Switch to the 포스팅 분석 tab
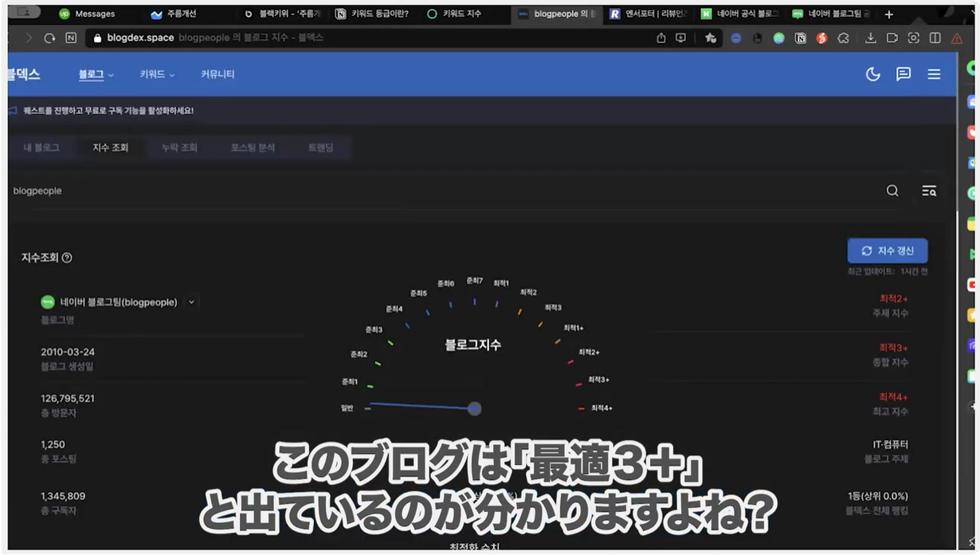The width and height of the screenshot is (980, 555). [253, 148]
